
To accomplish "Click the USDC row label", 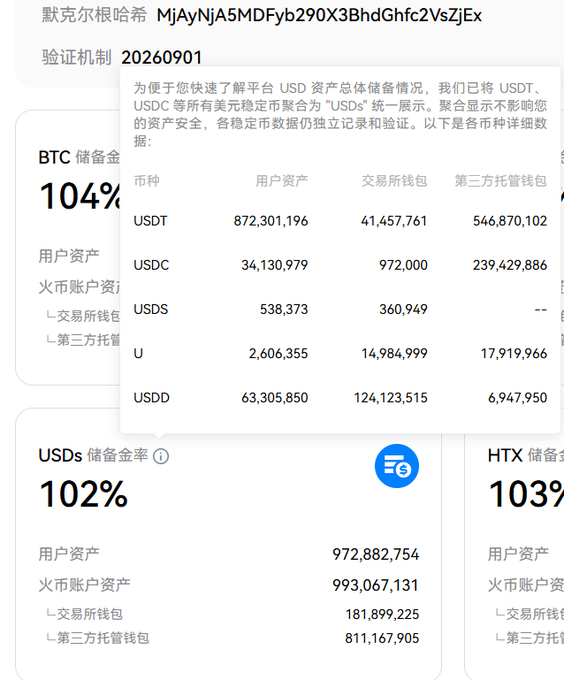I will point(151,265).
